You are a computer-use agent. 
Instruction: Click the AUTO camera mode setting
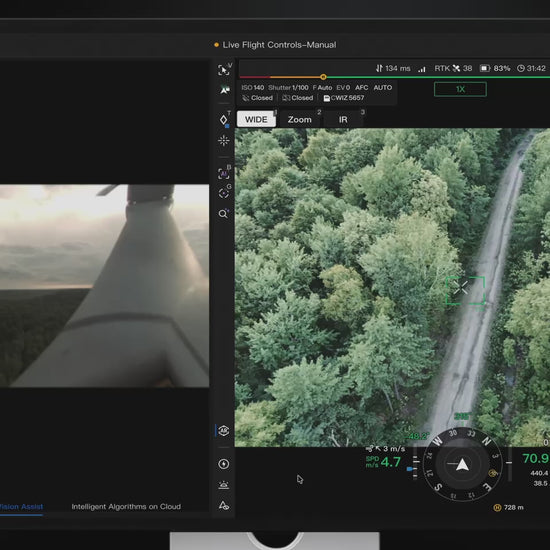[383, 87]
